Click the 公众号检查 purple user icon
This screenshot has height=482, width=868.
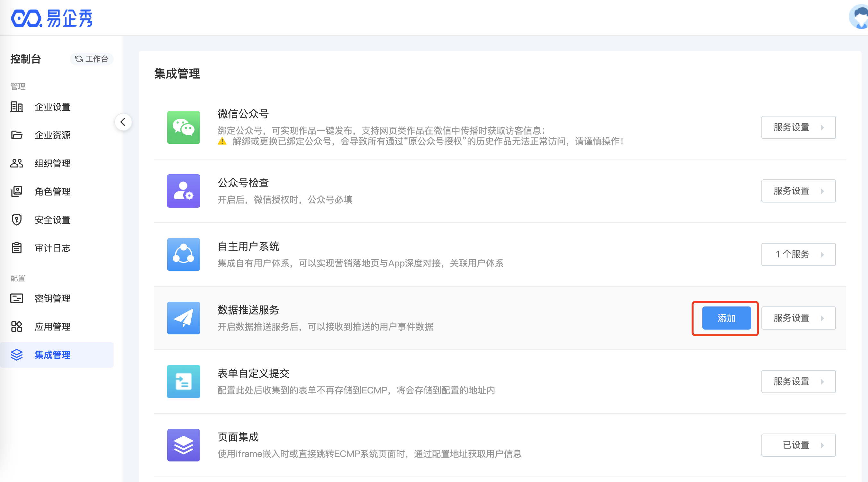(183, 191)
